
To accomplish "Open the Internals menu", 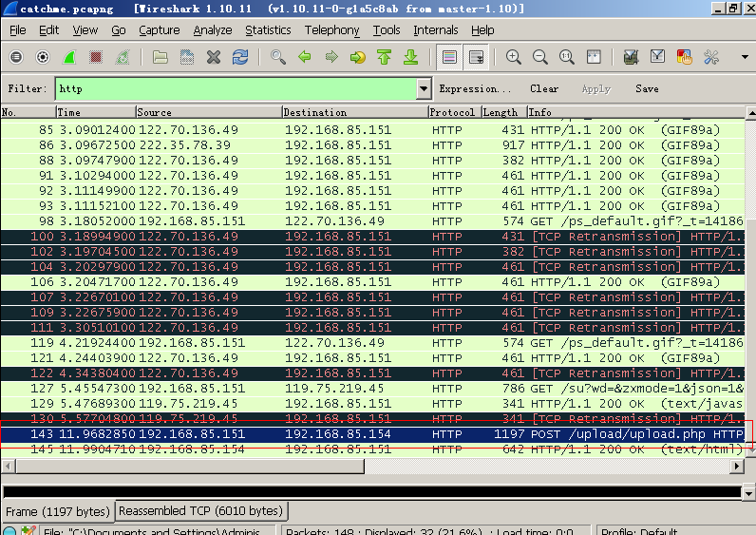I will tap(436, 30).
